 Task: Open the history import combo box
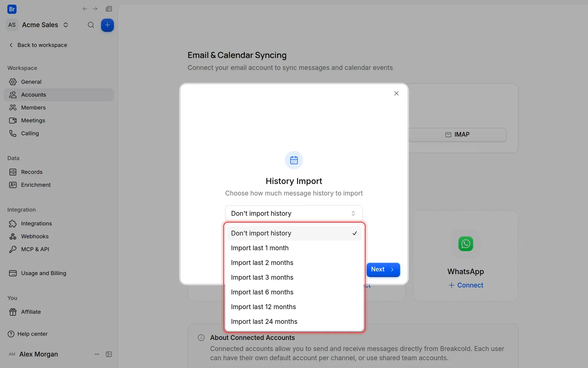294,213
